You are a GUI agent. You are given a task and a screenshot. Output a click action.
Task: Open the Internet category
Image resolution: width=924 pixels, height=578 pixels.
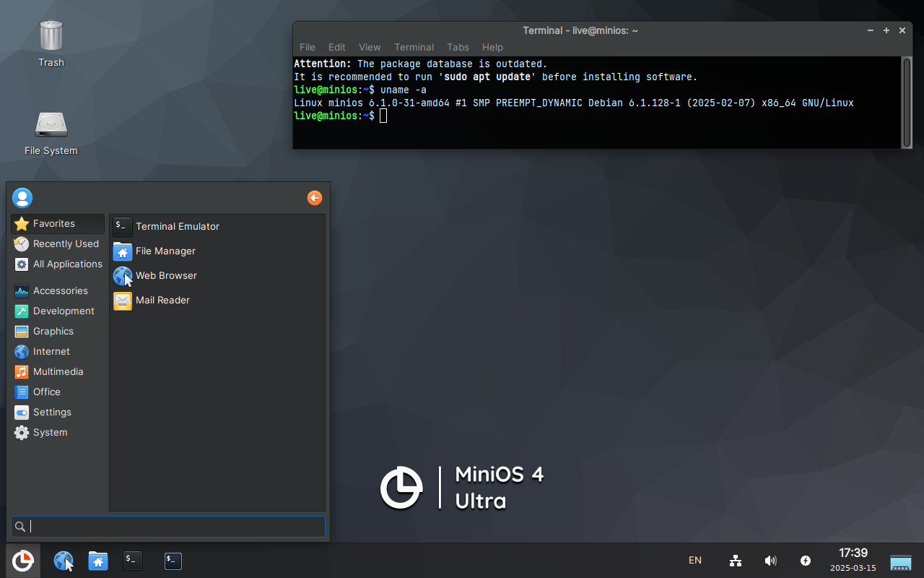pyautogui.click(x=58, y=352)
